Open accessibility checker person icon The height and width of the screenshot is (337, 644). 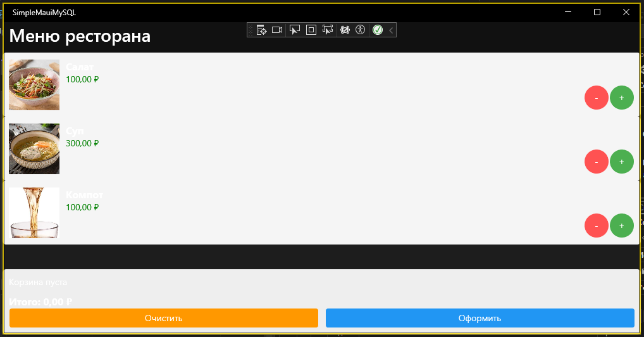(361, 30)
